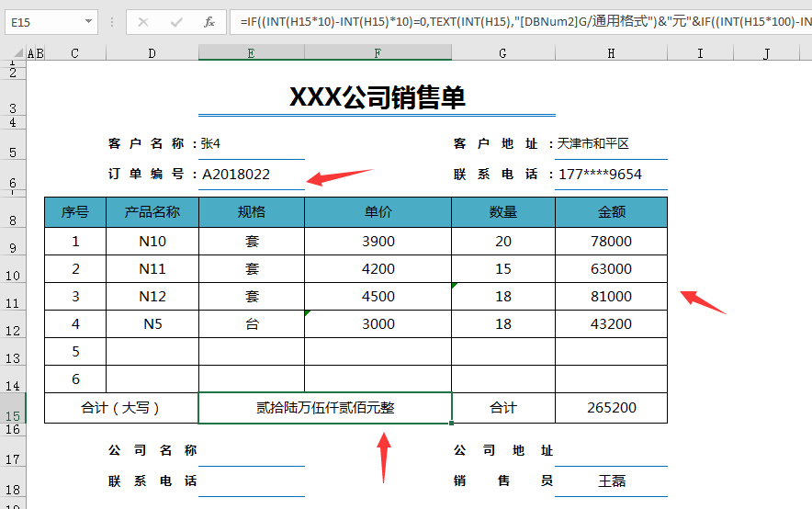The image size is (812, 509).
Task: Open the insert function fx icon
Action: [209, 22]
